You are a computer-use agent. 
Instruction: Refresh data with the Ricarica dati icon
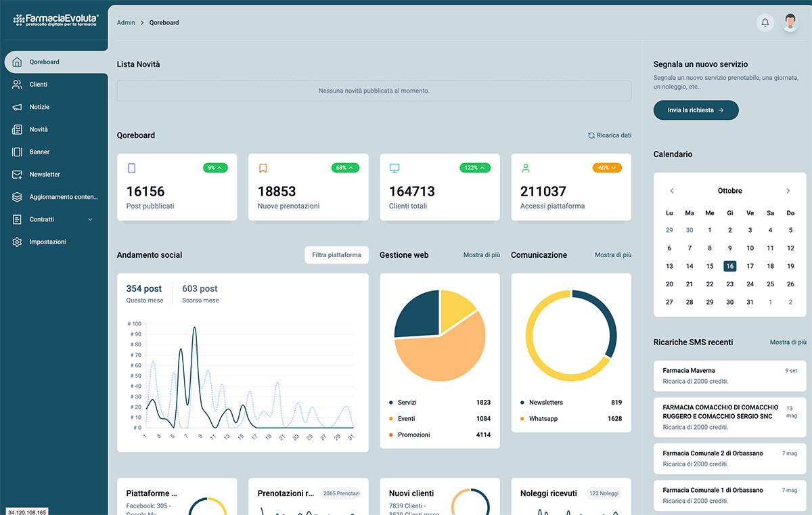(591, 135)
